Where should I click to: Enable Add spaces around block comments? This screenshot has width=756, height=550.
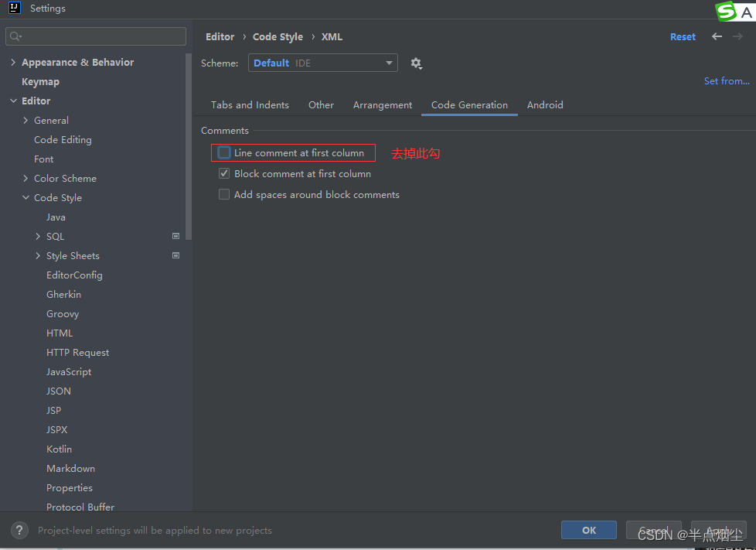[x=224, y=194]
